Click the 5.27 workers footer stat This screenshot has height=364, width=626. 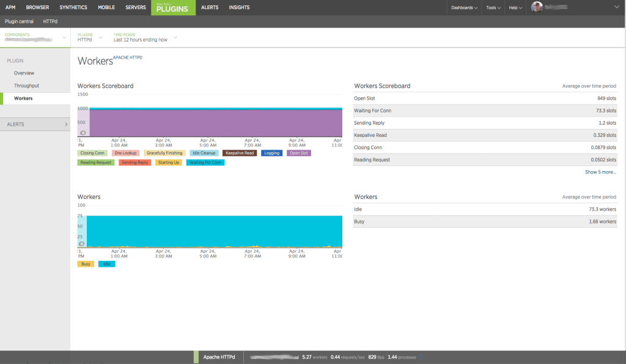coord(315,357)
